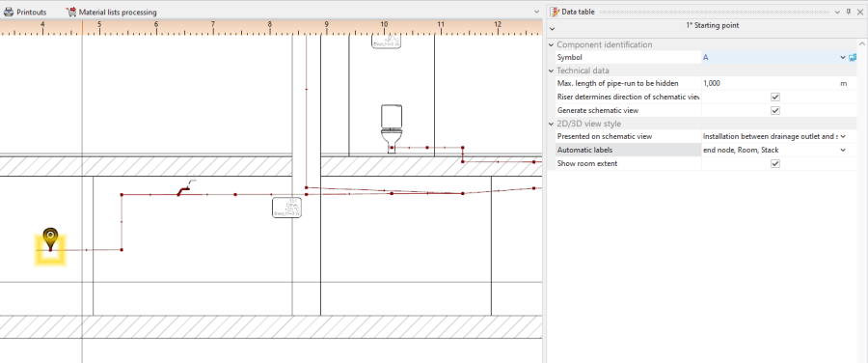Click the 1* Starting point header text

point(712,25)
